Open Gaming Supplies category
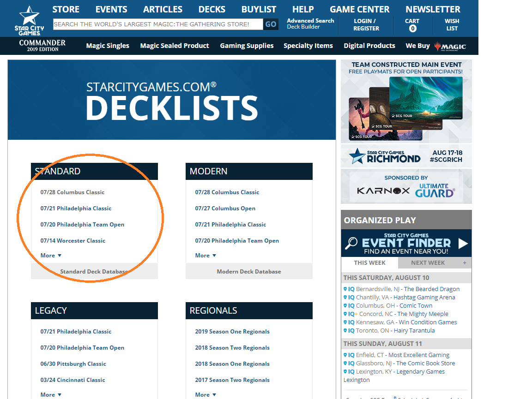This screenshot has width=532, height=399. tap(247, 46)
